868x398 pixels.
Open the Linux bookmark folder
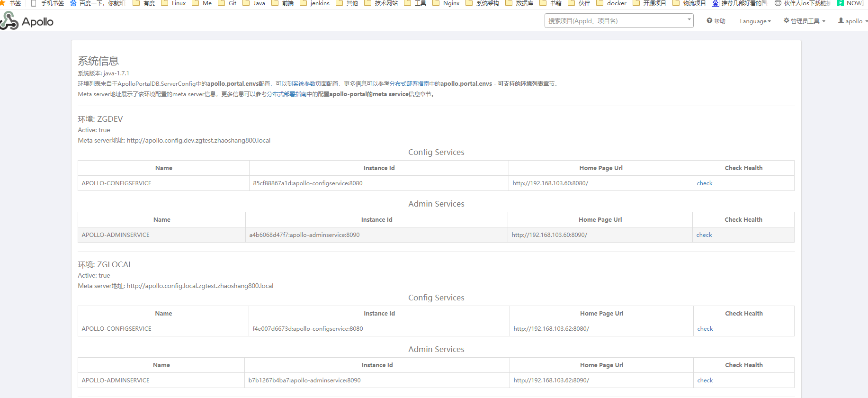point(173,3)
